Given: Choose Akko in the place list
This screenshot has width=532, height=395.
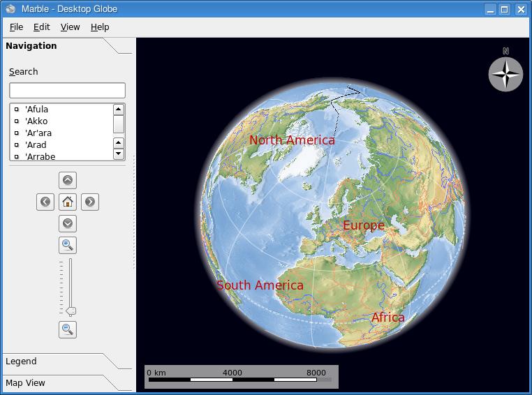Looking at the screenshot, I should [36, 121].
